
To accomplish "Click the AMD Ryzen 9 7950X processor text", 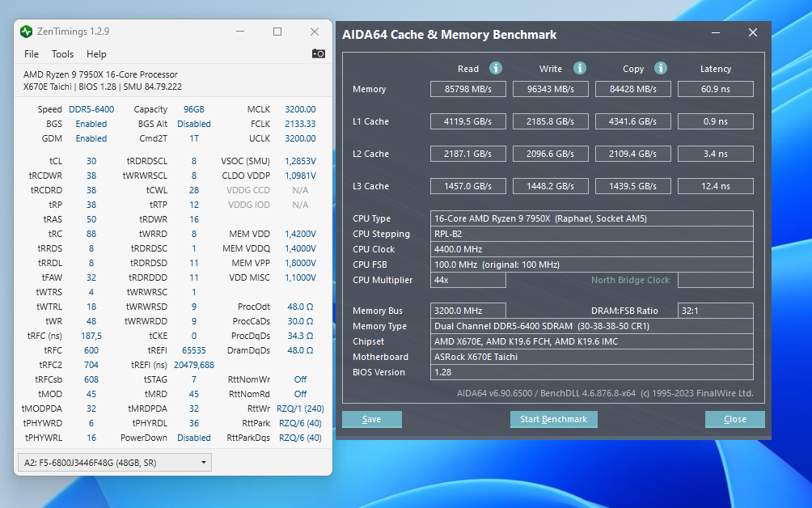I will (x=100, y=74).
